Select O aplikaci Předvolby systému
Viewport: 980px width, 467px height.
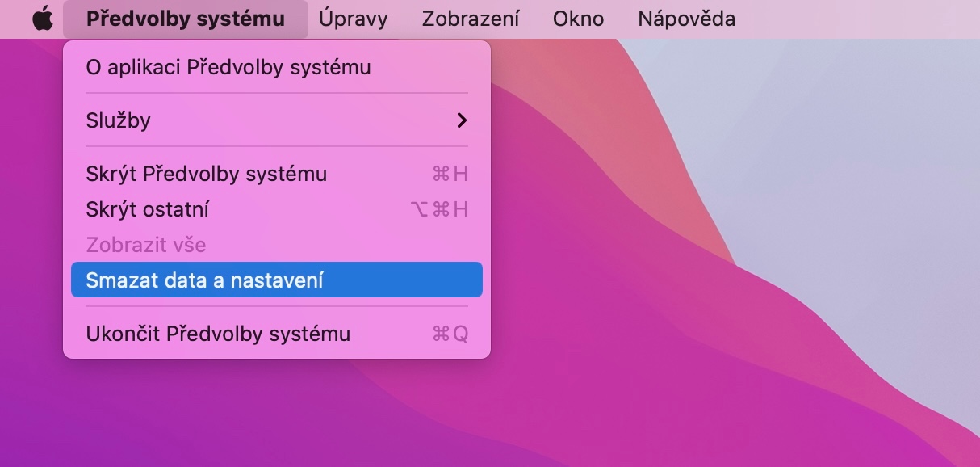(x=228, y=67)
